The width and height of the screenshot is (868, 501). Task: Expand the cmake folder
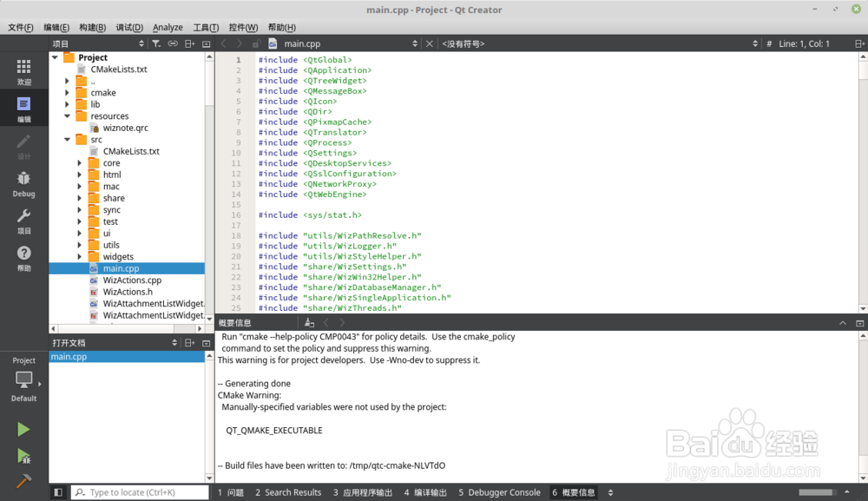click(67, 92)
